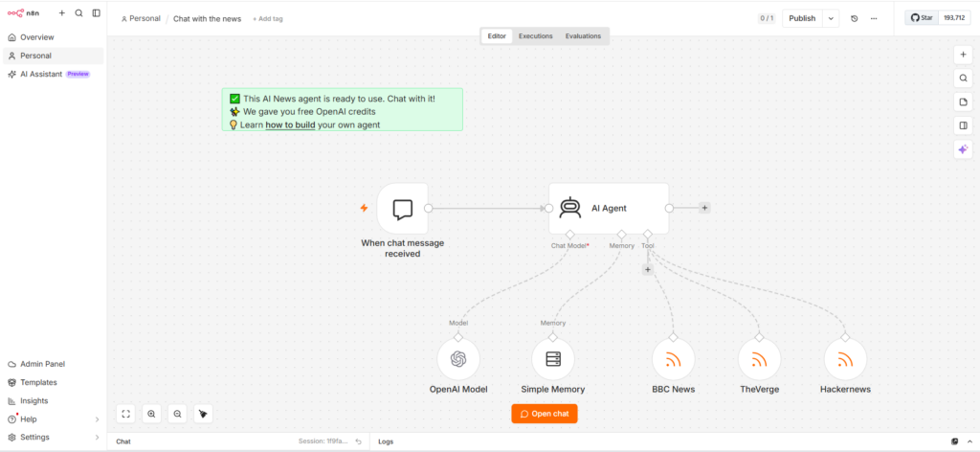980x452 pixels.
Task: Click the orange lightning trigger icon
Action: coord(364,208)
